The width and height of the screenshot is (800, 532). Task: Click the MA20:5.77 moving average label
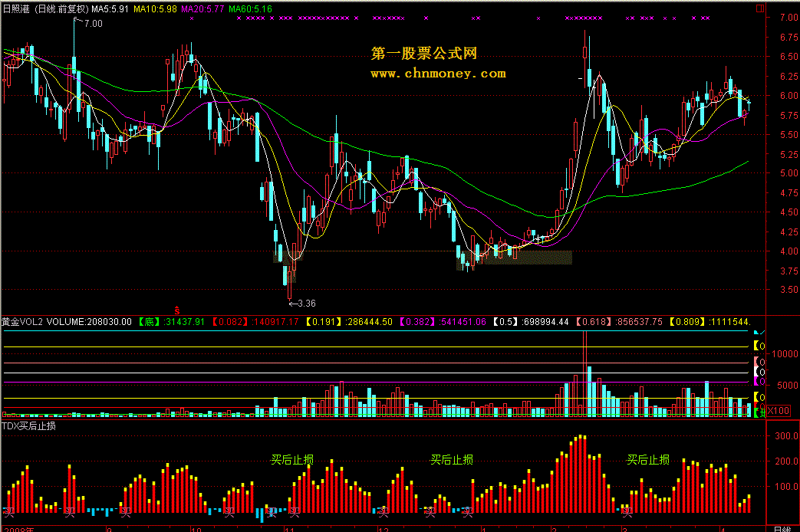pyautogui.click(x=202, y=8)
